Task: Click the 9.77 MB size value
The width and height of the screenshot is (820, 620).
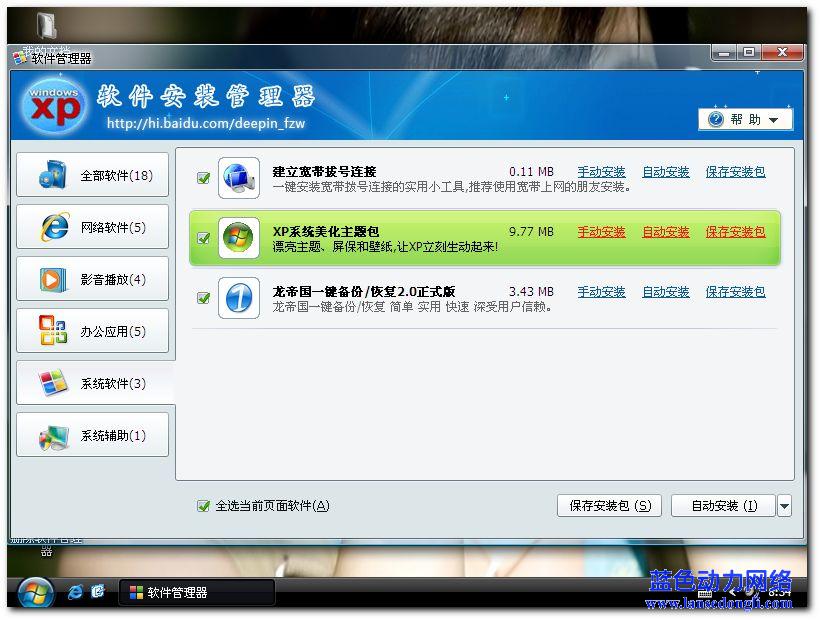Action: (x=531, y=232)
